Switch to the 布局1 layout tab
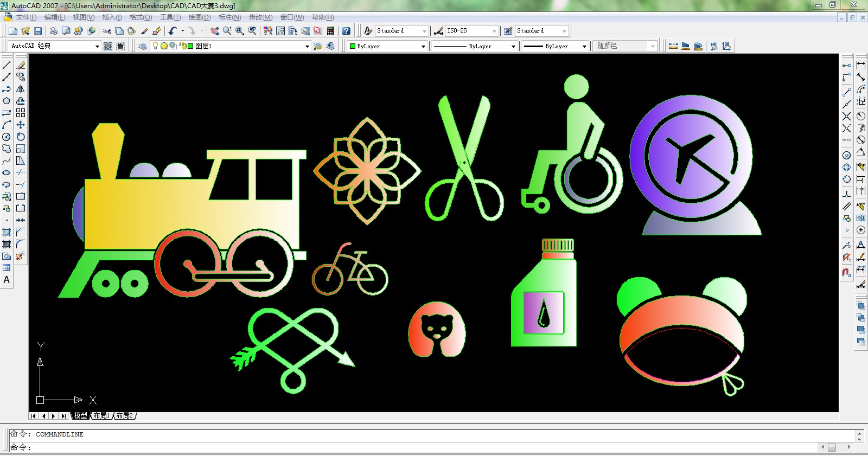Image resolution: width=868 pixels, height=456 pixels. tap(101, 416)
